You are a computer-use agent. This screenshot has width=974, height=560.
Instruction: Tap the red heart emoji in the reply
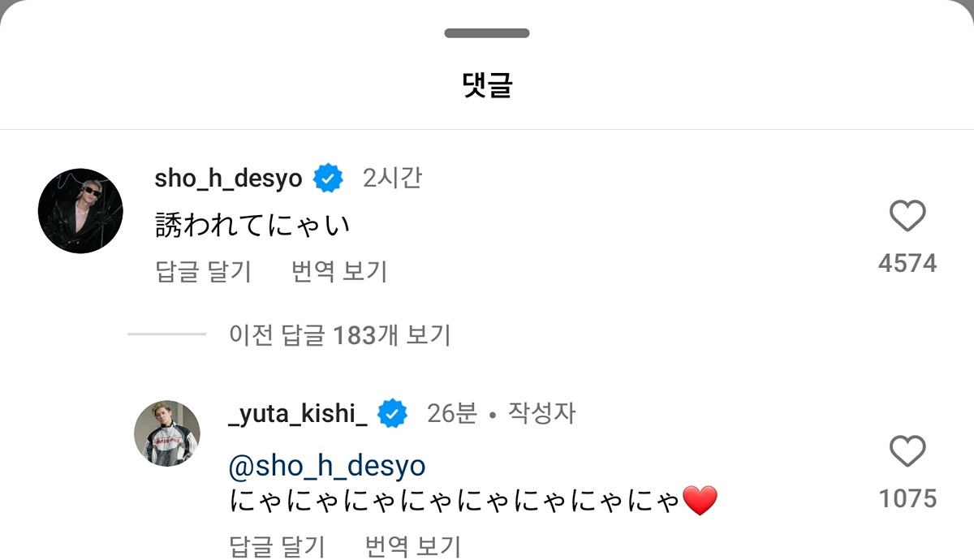click(700, 502)
